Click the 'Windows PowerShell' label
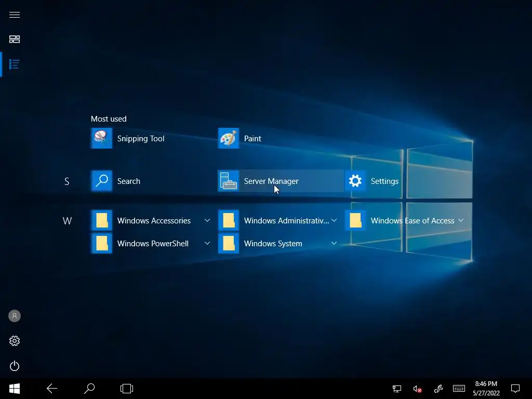Screen dimensions: 532x399 click(153, 244)
